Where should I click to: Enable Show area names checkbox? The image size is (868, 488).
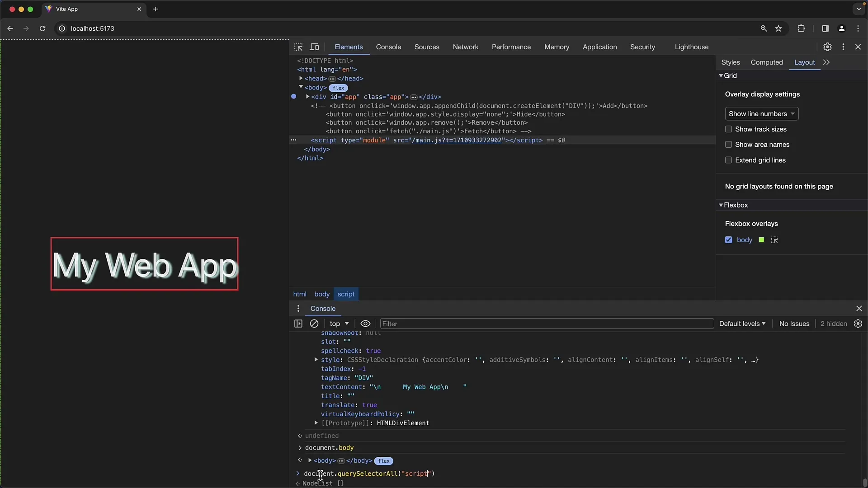(x=728, y=145)
